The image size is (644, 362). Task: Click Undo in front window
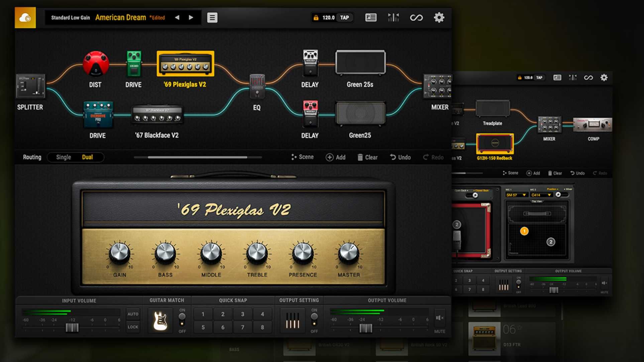400,157
